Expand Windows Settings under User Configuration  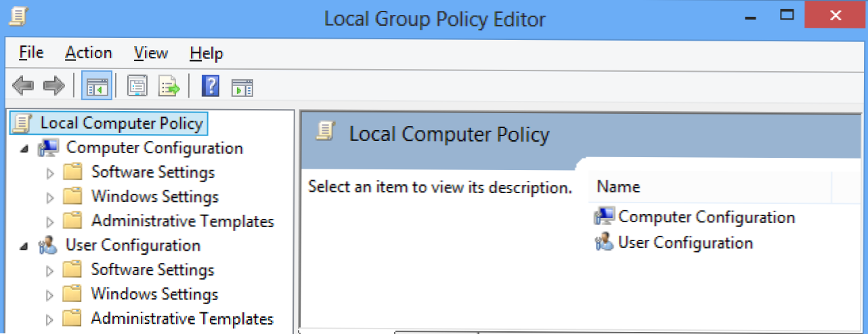pyautogui.click(x=49, y=295)
